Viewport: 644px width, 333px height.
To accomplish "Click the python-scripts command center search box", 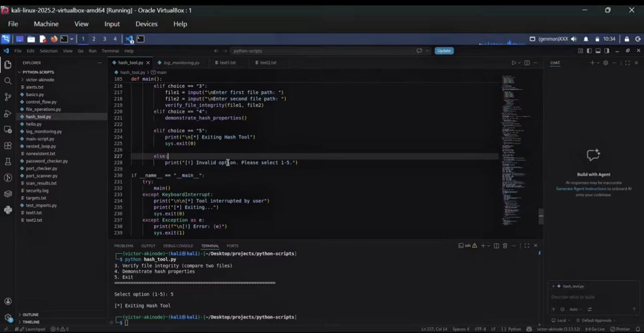I will [x=322, y=51].
